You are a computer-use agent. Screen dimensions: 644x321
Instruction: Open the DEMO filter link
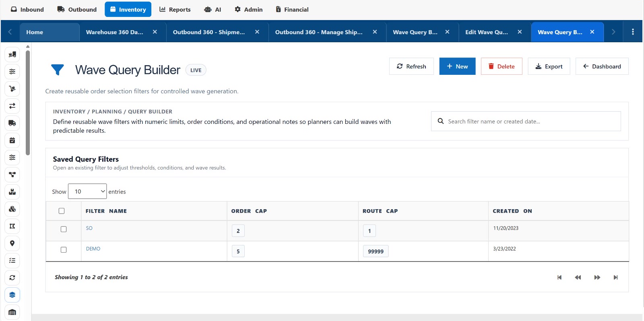93,249
